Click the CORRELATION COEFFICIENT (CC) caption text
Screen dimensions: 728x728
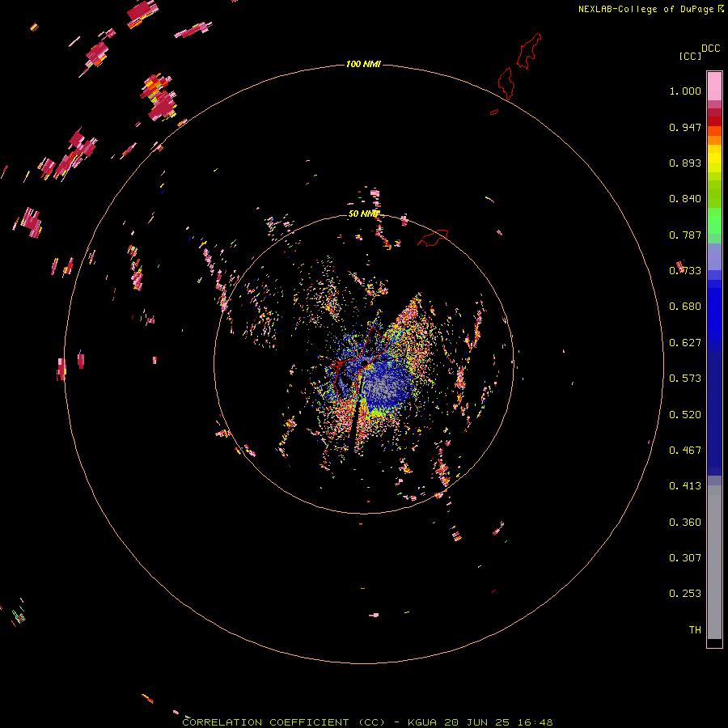coord(284,722)
